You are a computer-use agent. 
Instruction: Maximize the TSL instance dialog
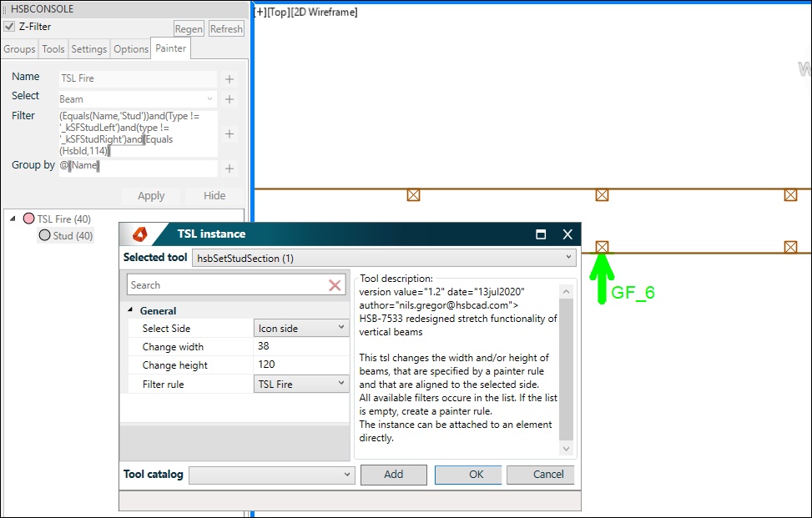(x=541, y=234)
